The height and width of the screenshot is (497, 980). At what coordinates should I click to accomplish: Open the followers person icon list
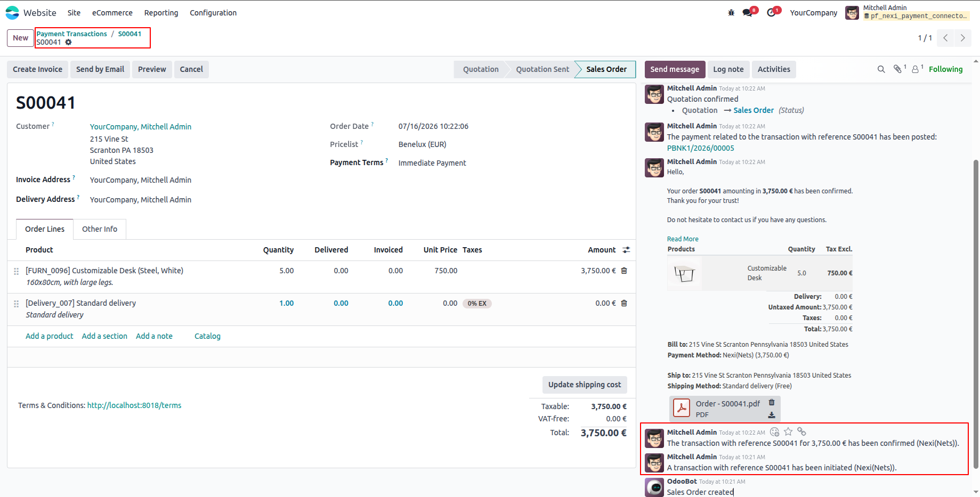916,69
